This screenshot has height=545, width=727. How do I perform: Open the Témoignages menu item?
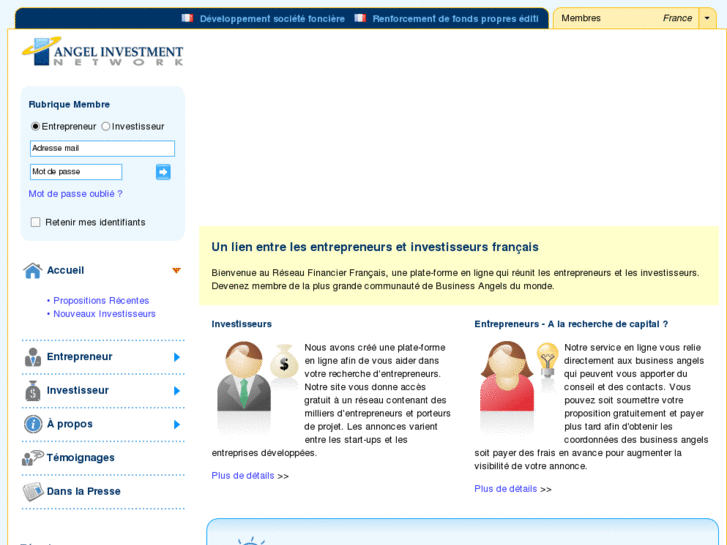81,458
